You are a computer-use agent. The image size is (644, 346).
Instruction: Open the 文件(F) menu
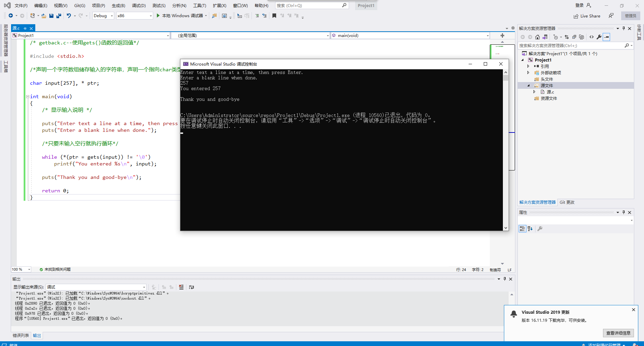tap(21, 6)
